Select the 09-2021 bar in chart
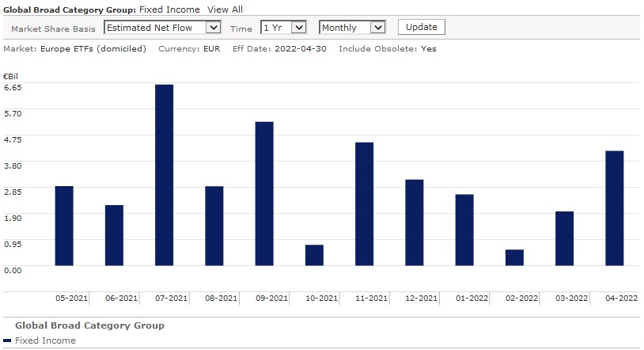Image resolution: width=644 pixels, height=350 pixels. [264, 193]
